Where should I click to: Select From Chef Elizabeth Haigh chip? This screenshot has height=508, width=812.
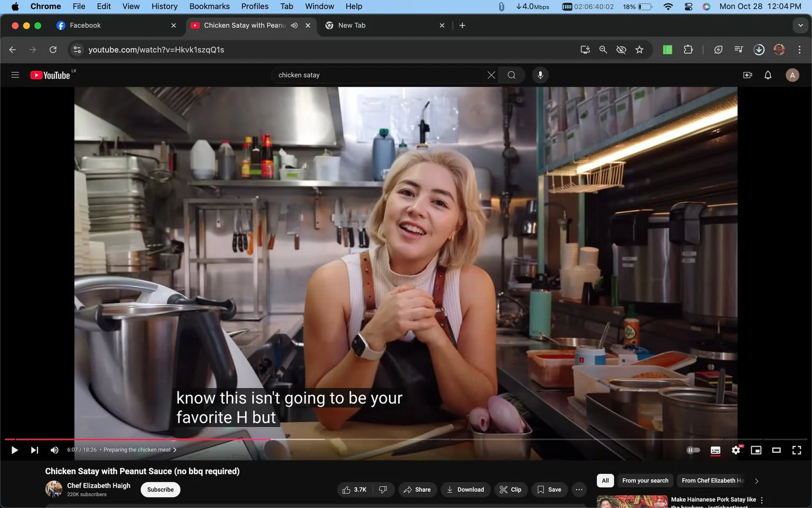coord(712,480)
